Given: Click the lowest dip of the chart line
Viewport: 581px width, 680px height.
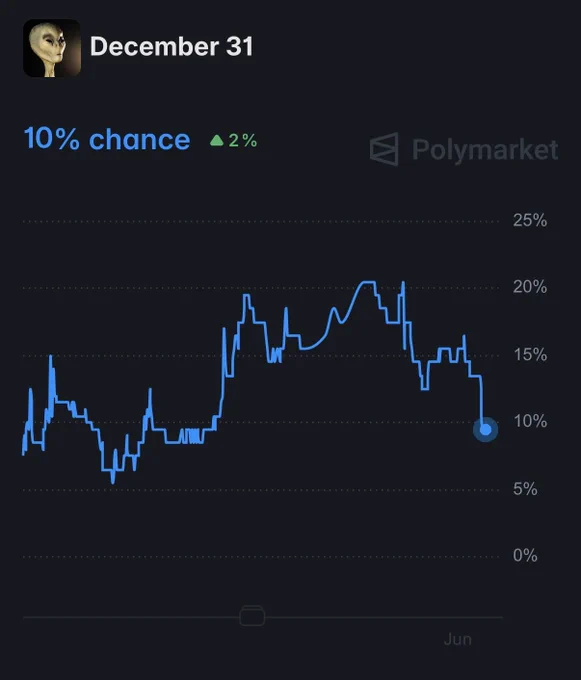Looking at the screenshot, I should pyautogui.click(x=113, y=481).
